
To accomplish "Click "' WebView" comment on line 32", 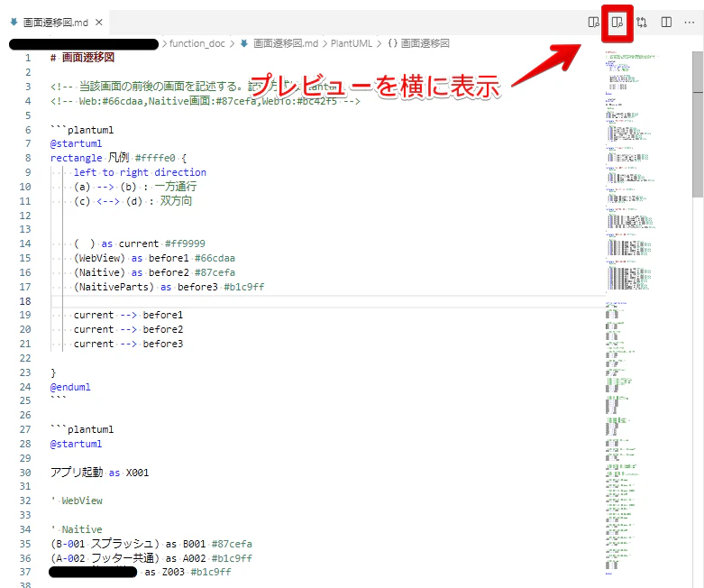I will 77,501.
